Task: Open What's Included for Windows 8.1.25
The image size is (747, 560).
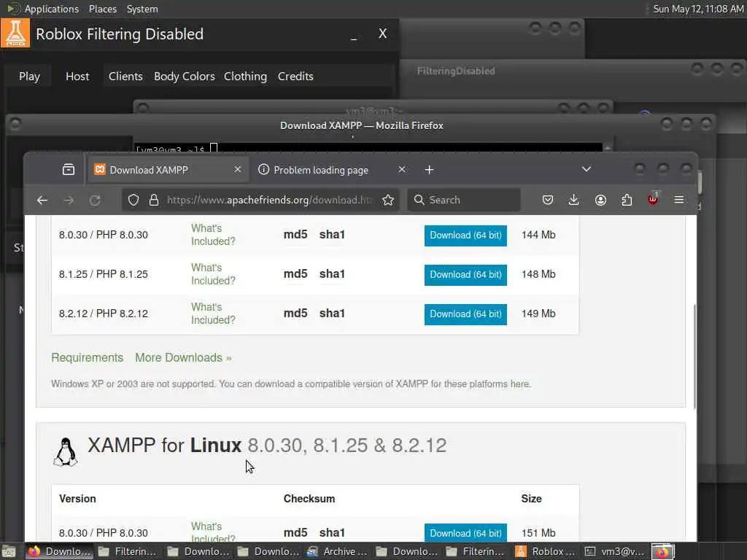Action: (213, 274)
